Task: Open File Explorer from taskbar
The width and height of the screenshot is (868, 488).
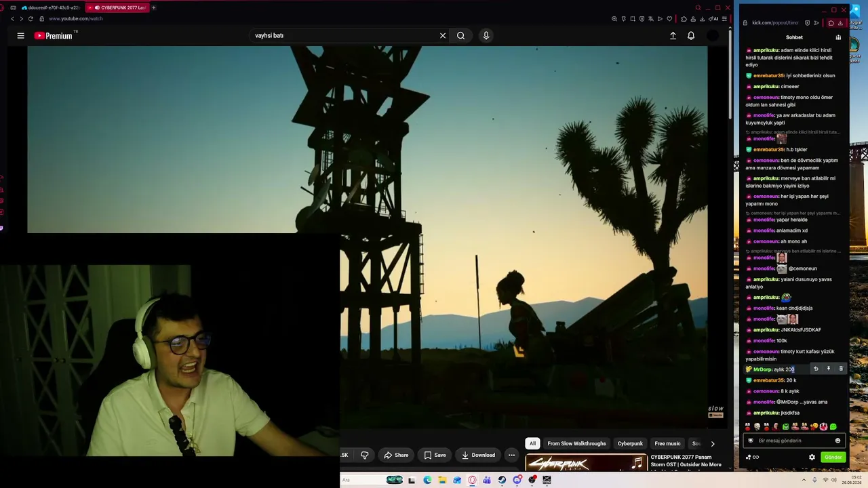Action: [x=442, y=480]
